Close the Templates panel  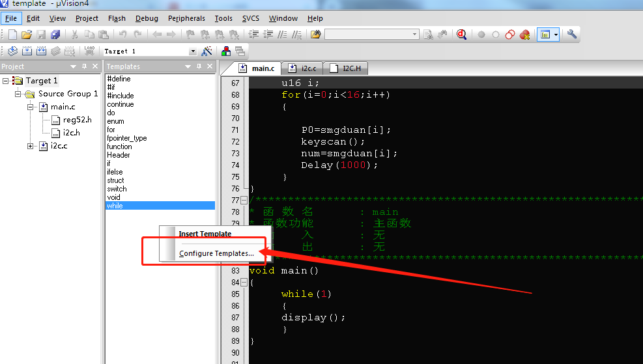tap(210, 66)
